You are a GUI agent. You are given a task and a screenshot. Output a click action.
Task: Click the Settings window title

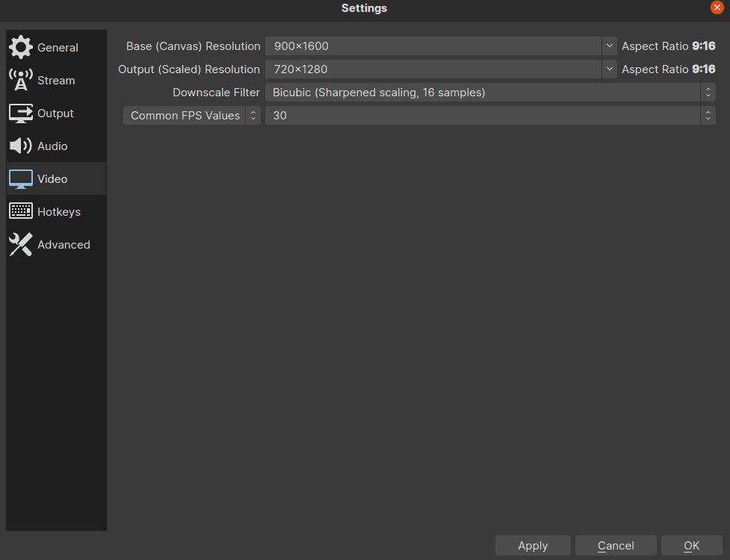(364, 8)
